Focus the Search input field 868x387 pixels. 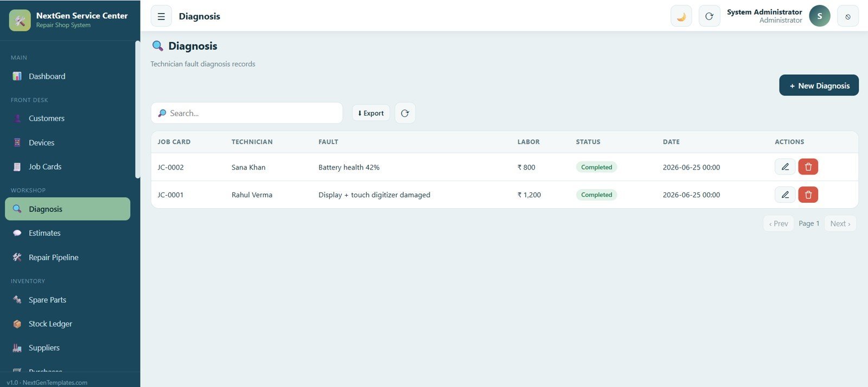(x=247, y=113)
